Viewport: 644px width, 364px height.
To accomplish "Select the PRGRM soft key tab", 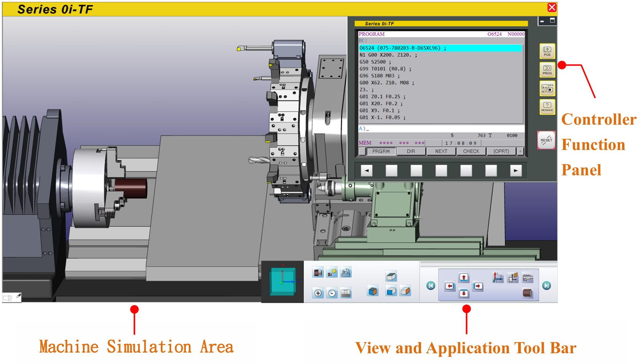I will point(381,152).
